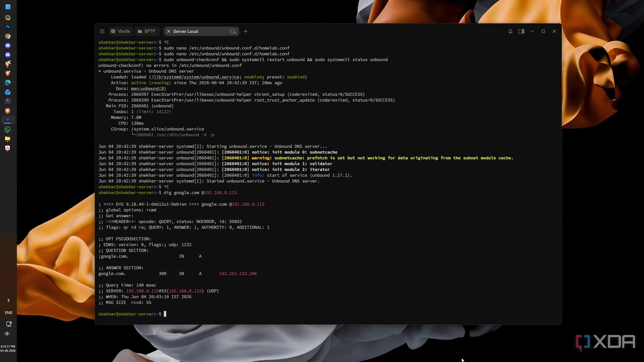
Task: Select the Server Local tab
Action: click(x=201, y=31)
